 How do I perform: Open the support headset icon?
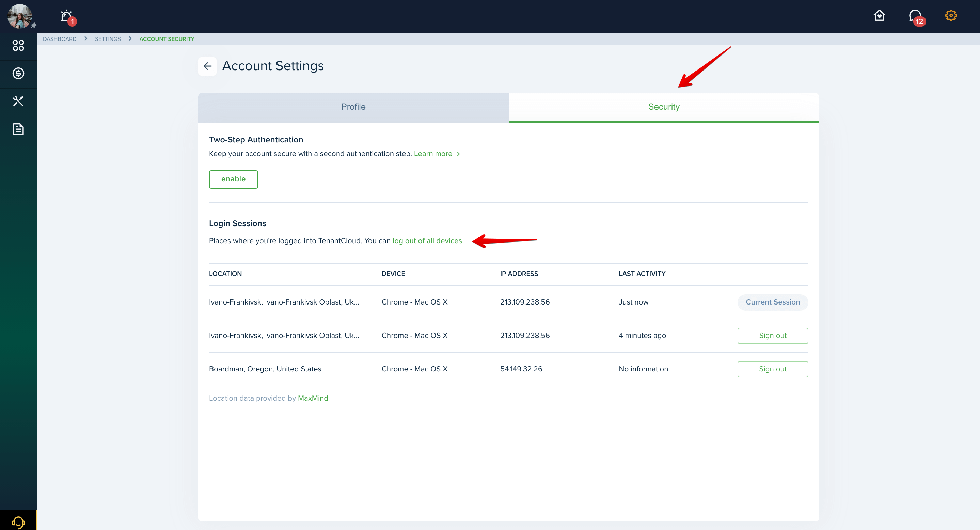pos(18,522)
